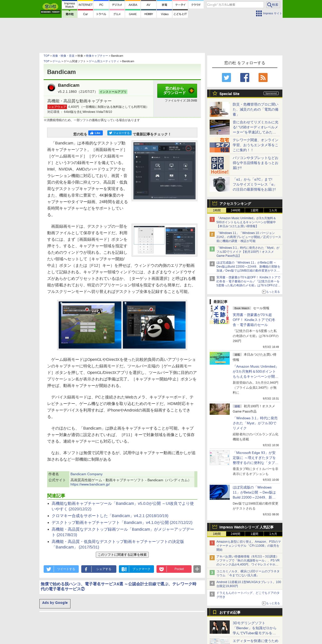Open the Windows 11 Beta article thumbnail
Screen dimensions: 322x644
[x=220, y=492]
